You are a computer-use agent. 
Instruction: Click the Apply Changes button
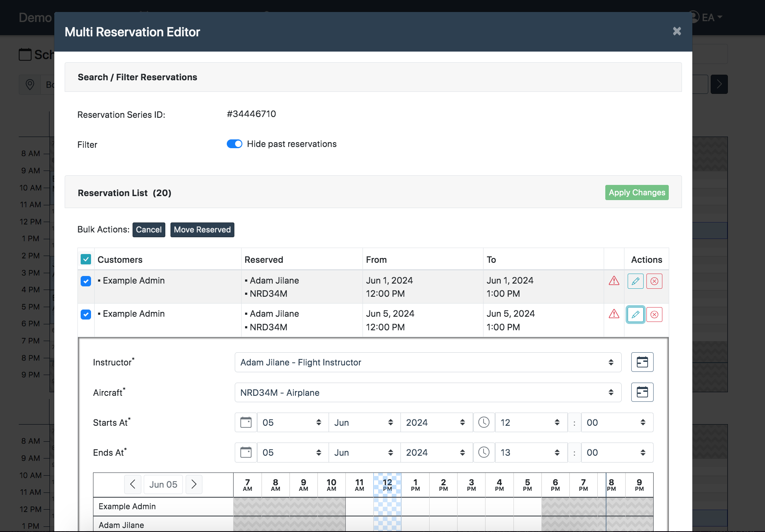[636, 193]
